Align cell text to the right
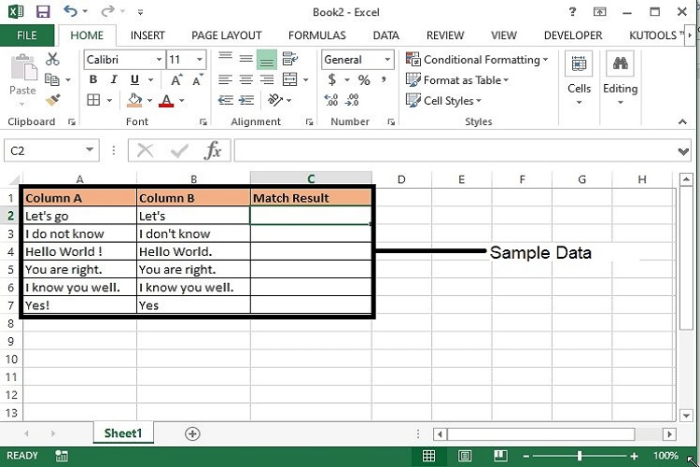Image resolution: width=700 pixels, height=467 pixels. click(267, 79)
